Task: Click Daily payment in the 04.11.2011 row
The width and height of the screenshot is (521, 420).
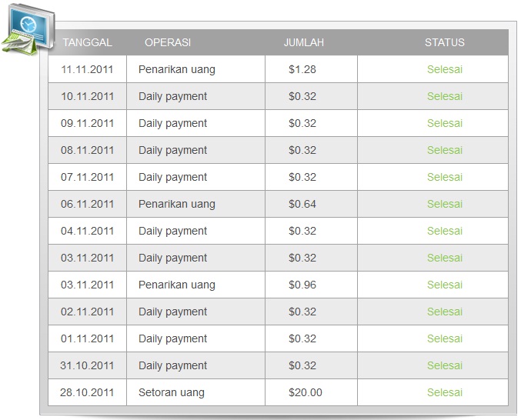Action: [173, 231]
